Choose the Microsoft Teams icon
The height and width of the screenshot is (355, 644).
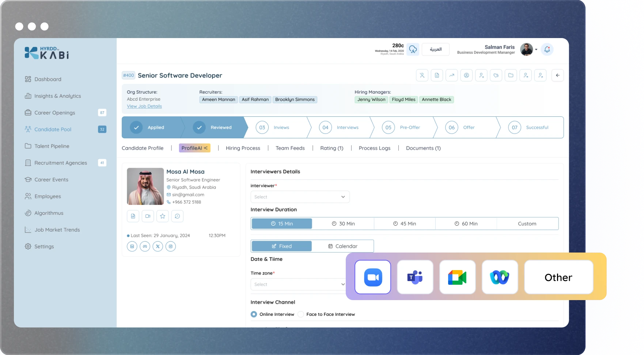(x=415, y=277)
